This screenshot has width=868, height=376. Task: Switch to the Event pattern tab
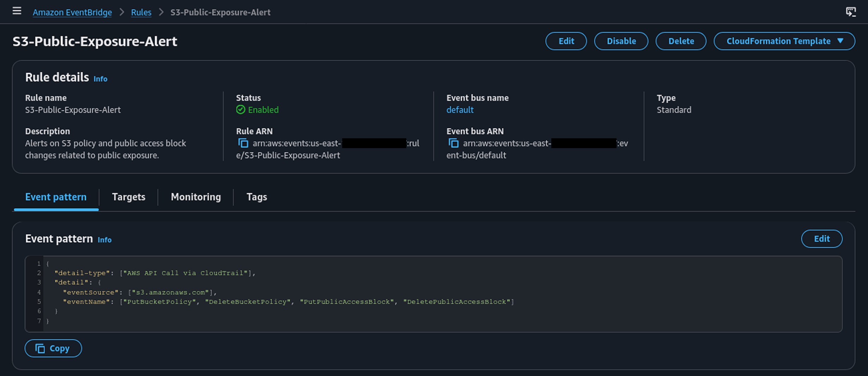tap(56, 197)
